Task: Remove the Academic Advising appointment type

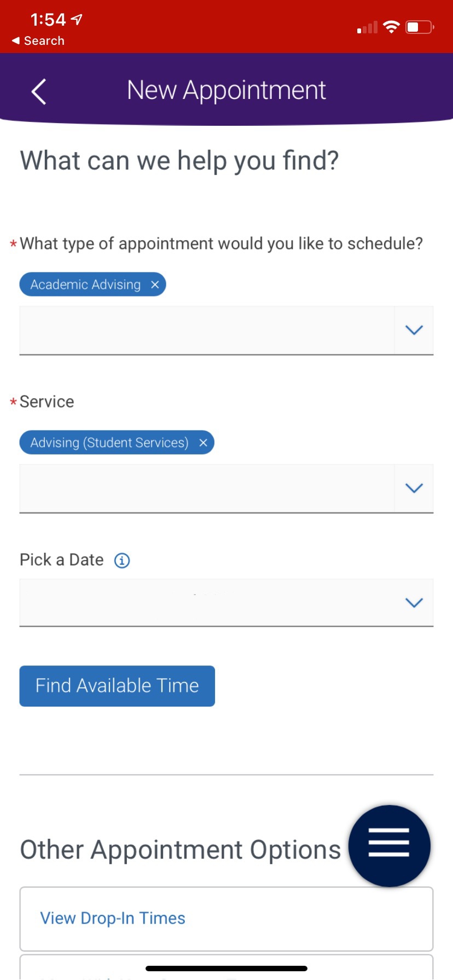Action: (x=155, y=284)
